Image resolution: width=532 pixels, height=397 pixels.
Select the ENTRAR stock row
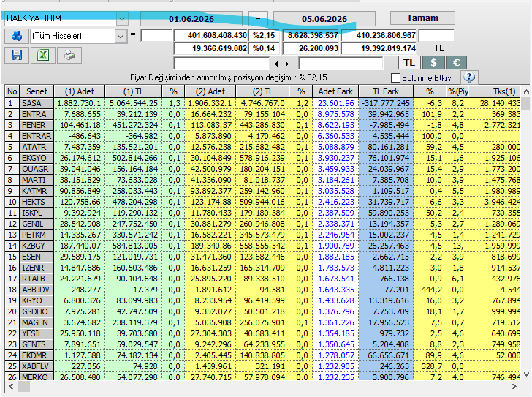coord(262,136)
